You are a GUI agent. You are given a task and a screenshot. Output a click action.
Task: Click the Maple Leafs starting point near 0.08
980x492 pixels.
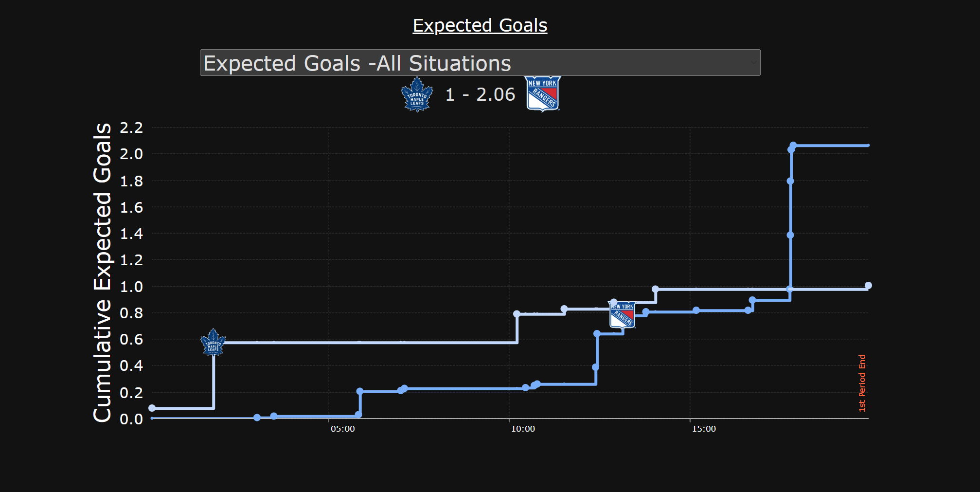click(x=152, y=408)
